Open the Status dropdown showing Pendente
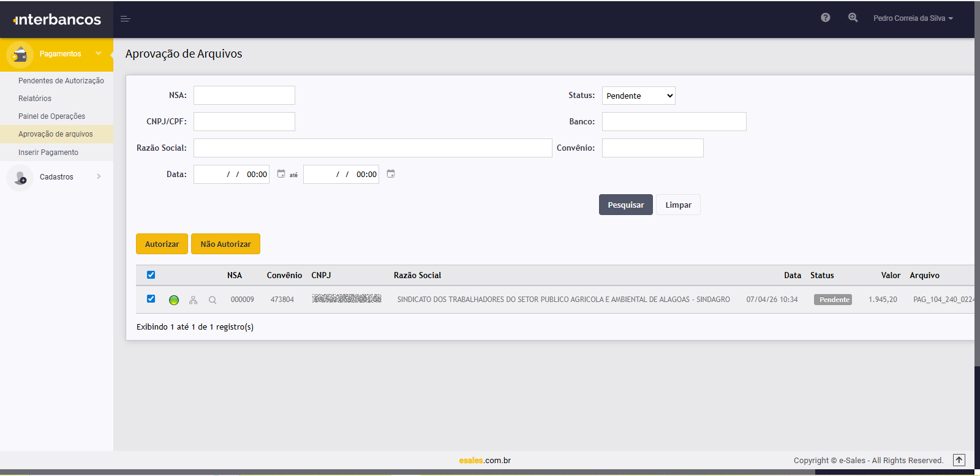The height and width of the screenshot is (476, 980). [x=638, y=96]
